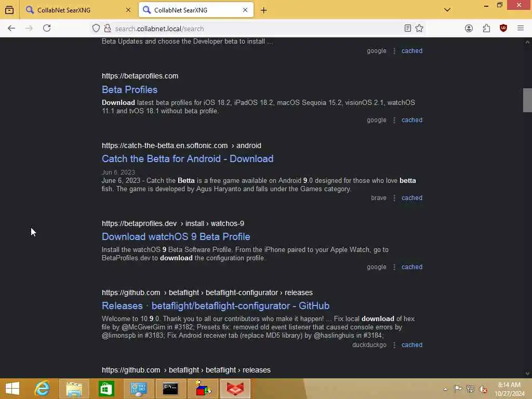Click the page vertical scrollbar thumb
Viewport: 532px width, 399px height.
527,100
